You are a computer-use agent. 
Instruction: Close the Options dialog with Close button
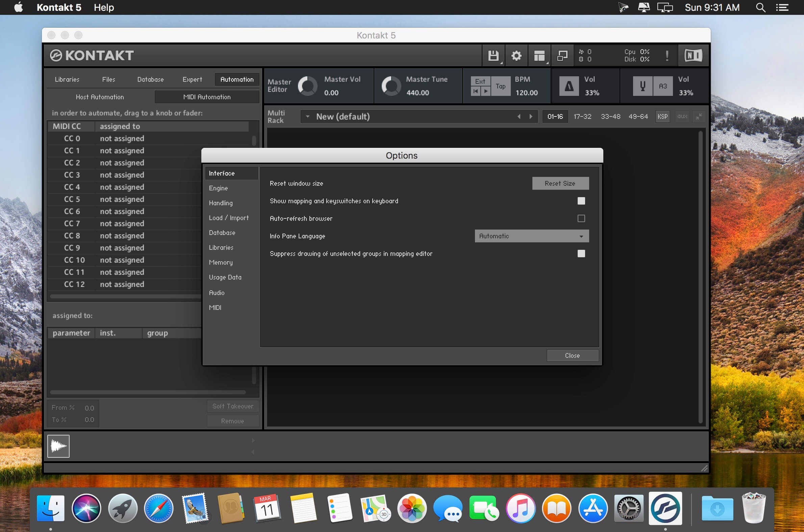point(572,355)
